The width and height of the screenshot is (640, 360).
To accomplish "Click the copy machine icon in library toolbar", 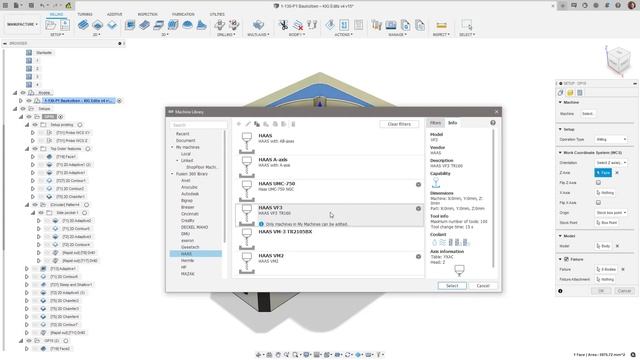I will (257, 124).
